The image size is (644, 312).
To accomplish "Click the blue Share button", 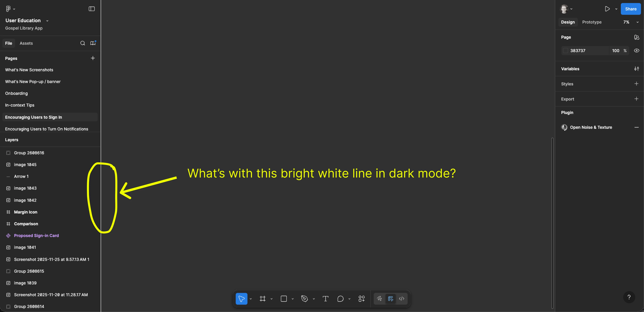I will pyautogui.click(x=631, y=9).
